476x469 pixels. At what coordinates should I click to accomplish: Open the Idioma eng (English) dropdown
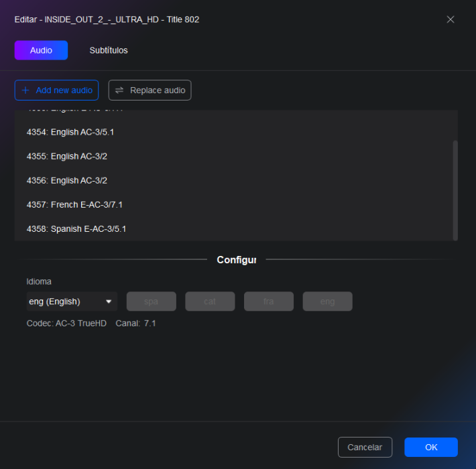coord(72,301)
